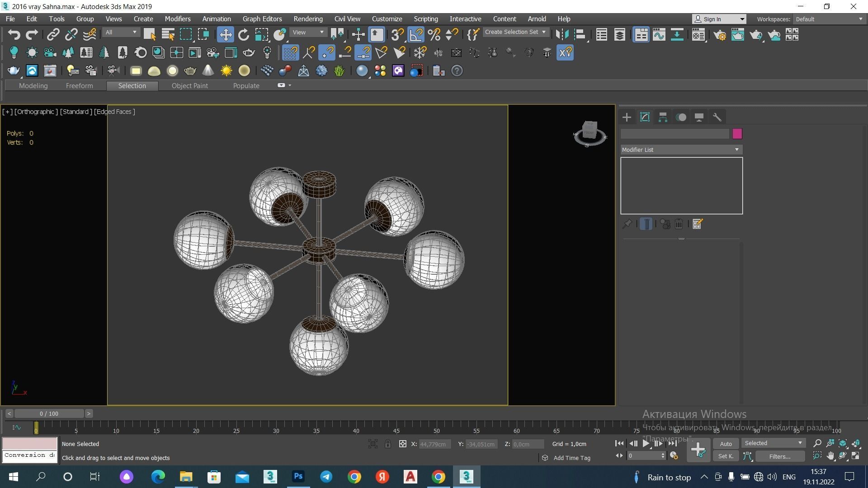Activate Select and Rotate tool
868x488 pixels.
tap(244, 35)
